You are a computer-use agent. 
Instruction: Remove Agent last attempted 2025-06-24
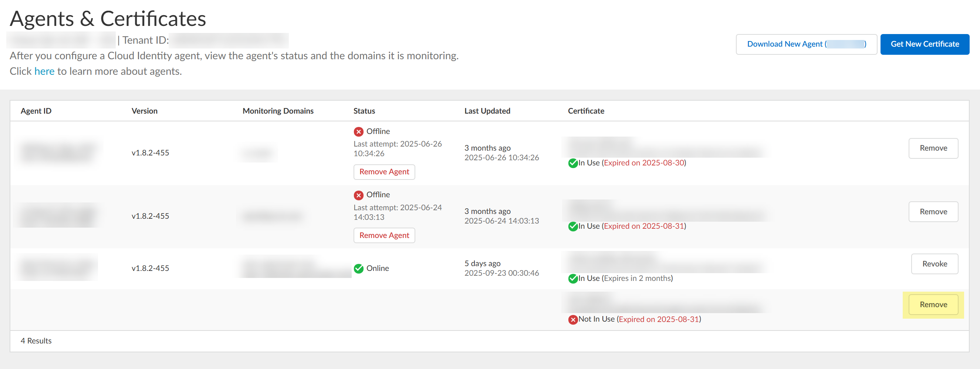(384, 235)
